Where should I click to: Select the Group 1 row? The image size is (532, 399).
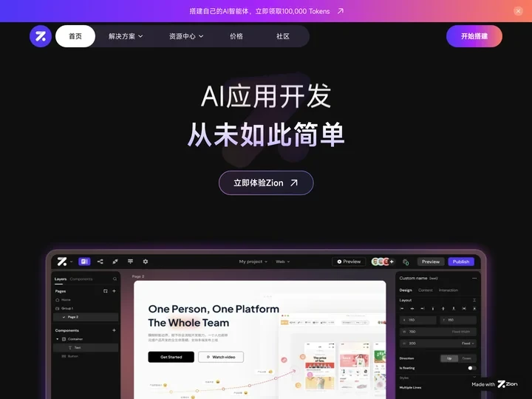pyautogui.click(x=86, y=308)
